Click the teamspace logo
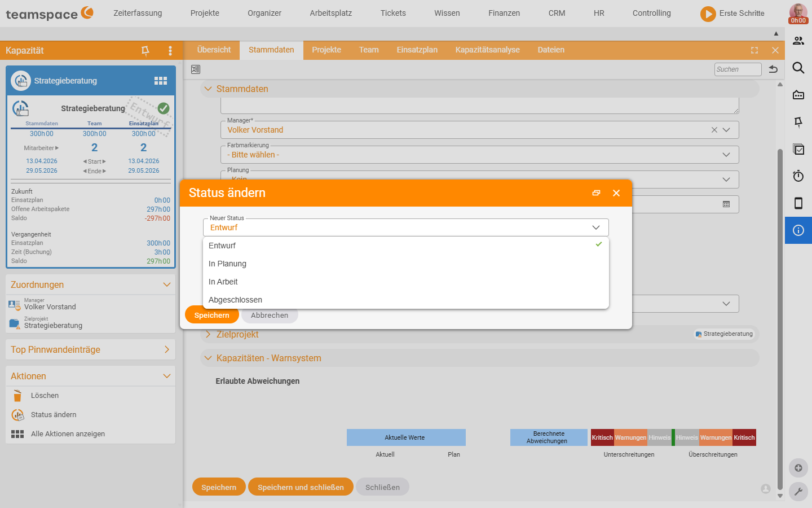 [x=50, y=13]
